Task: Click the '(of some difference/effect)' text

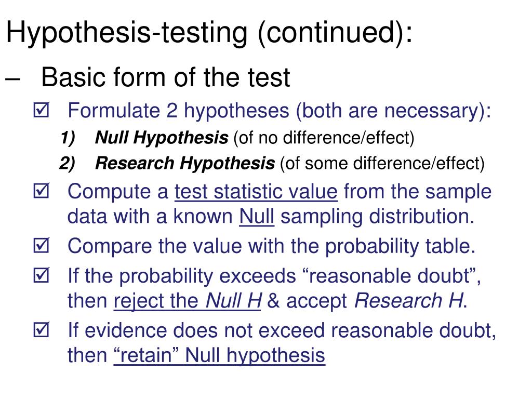Action: [x=382, y=164]
